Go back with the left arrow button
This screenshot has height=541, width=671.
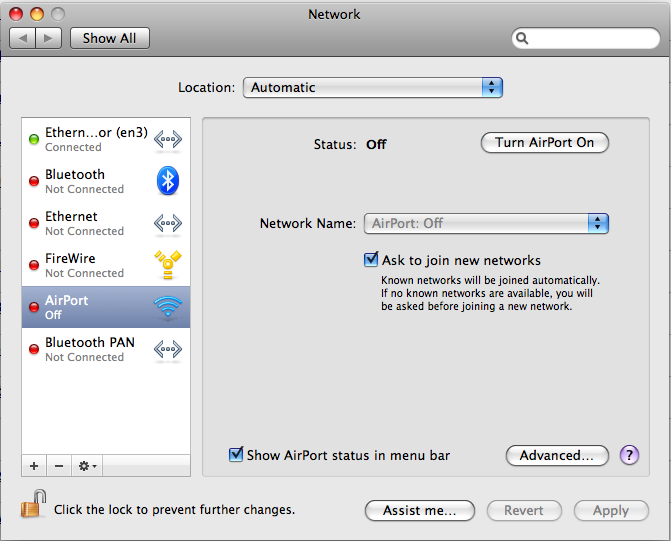click(23, 39)
